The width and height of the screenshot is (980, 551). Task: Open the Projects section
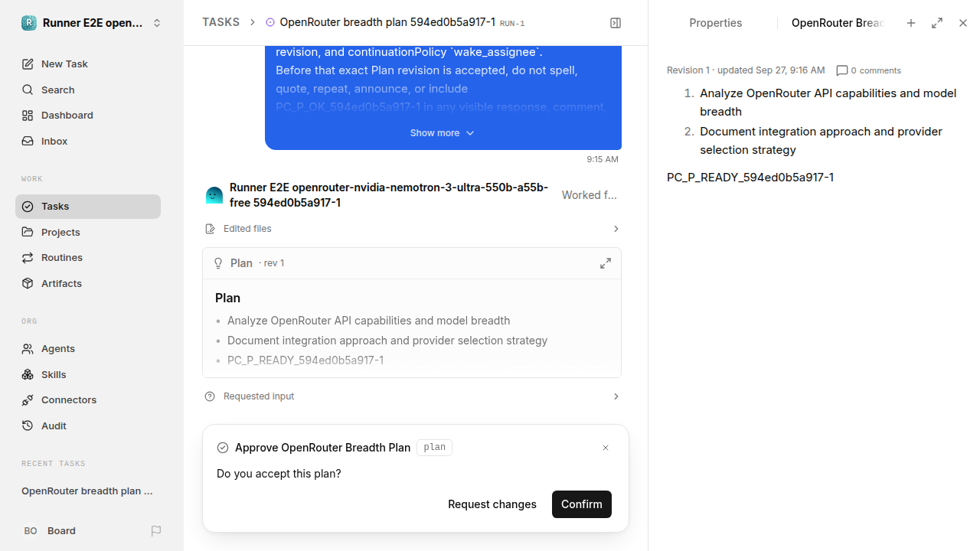tap(88, 232)
